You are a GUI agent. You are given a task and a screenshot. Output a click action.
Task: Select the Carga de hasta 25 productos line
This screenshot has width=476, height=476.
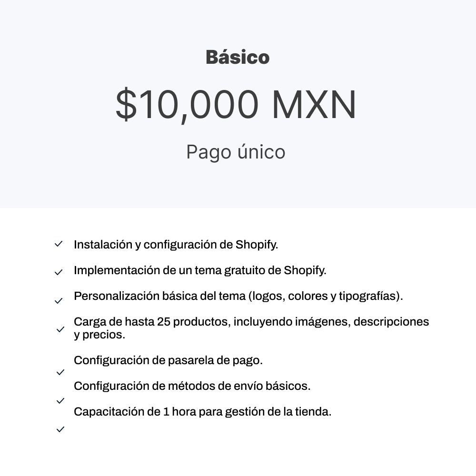251,322
